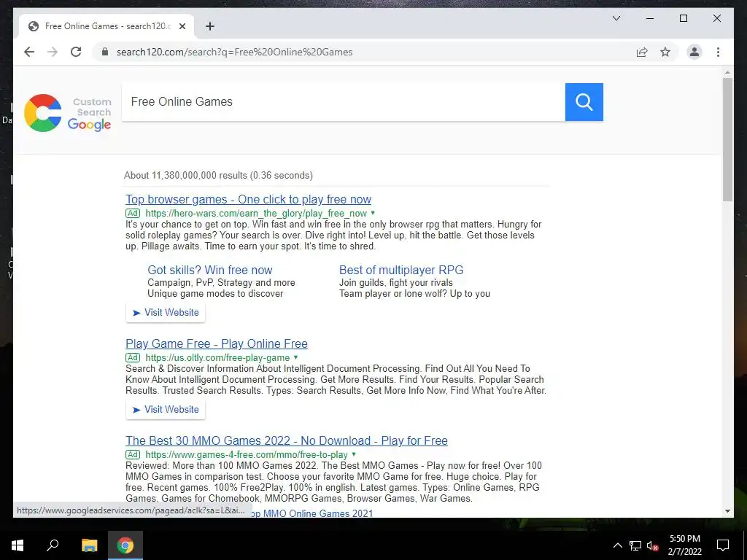This screenshot has width=747, height=560.
Task: Click Visit Website under hero-wars ad
Action: [166, 312]
